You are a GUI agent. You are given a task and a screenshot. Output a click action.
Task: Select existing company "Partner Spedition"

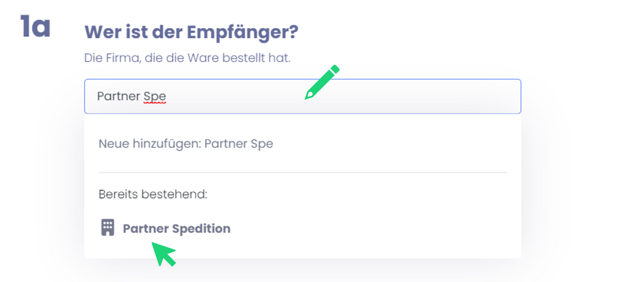pyautogui.click(x=176, y=229)
